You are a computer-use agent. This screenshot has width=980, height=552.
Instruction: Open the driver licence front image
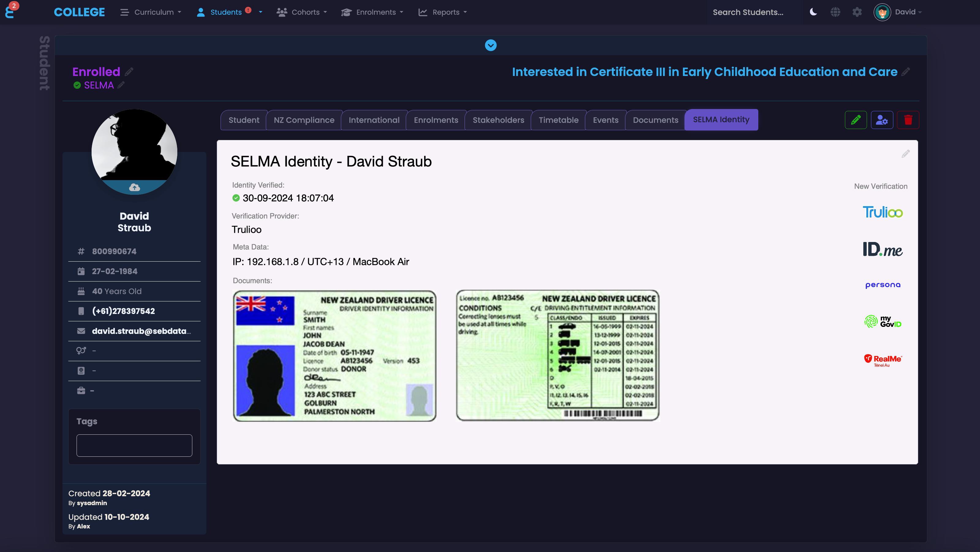(334, 356)
